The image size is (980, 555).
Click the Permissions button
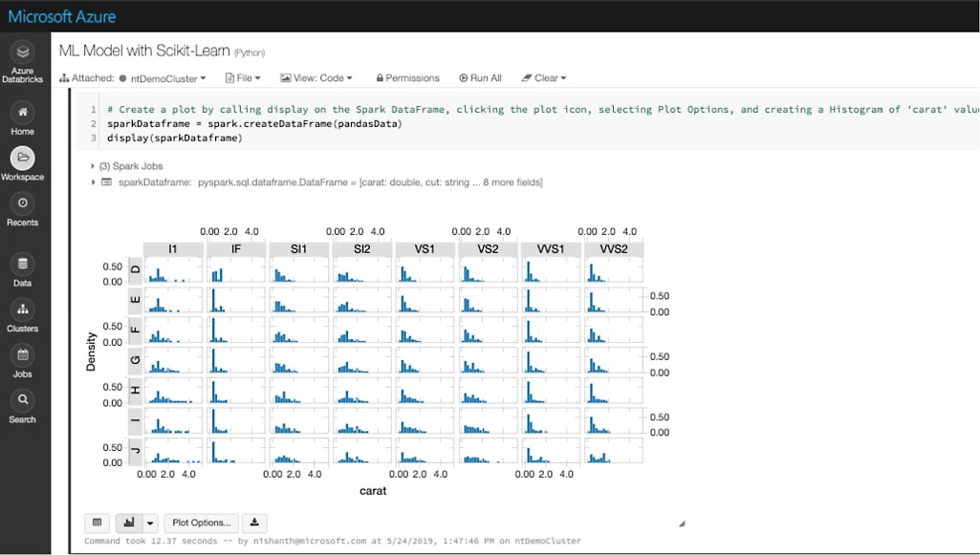[407, 78]
